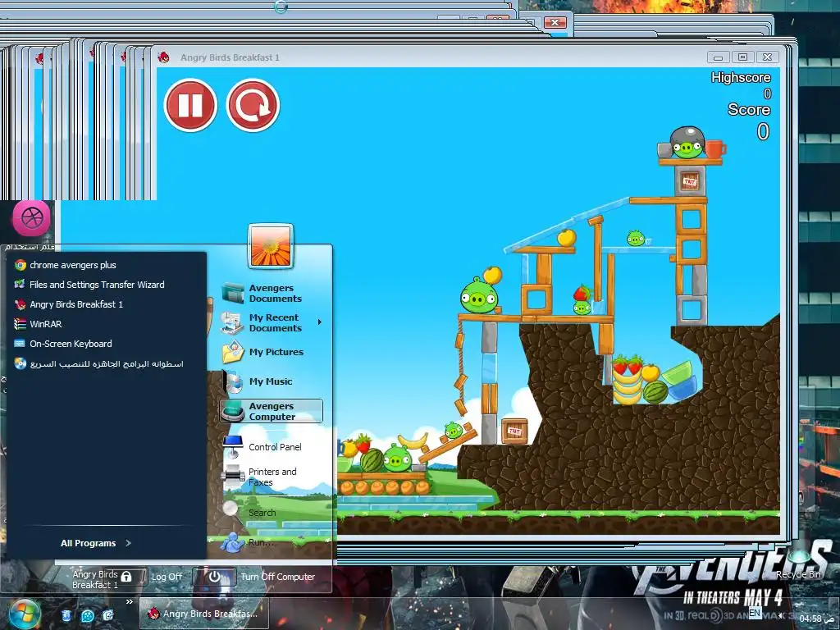
Task: Click the TNT crate under the helmet pig
Action: (690, 181)
